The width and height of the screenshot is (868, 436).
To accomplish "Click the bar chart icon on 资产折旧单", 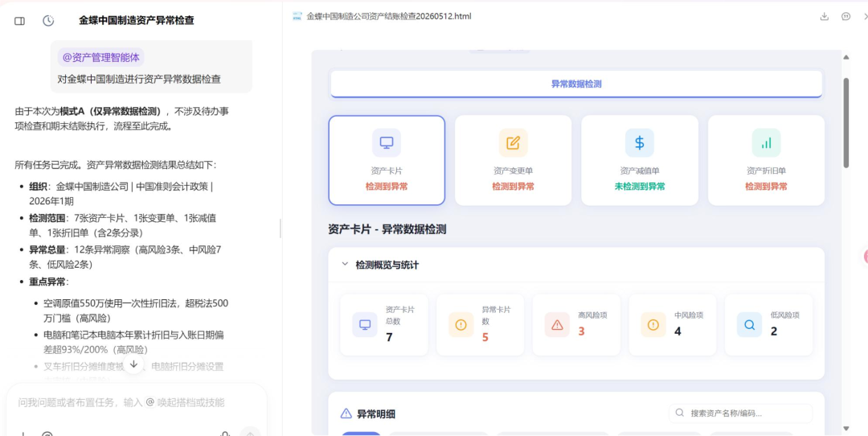I will 766,143.
